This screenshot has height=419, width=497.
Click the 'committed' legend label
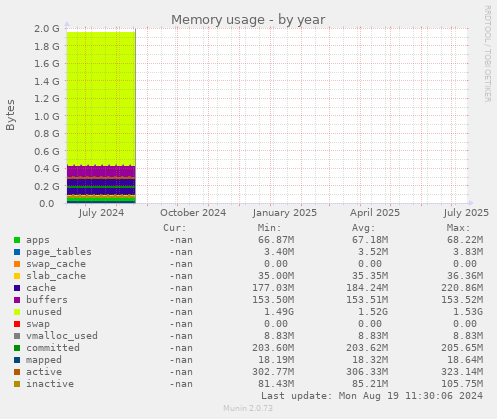(x=53, y=348)
